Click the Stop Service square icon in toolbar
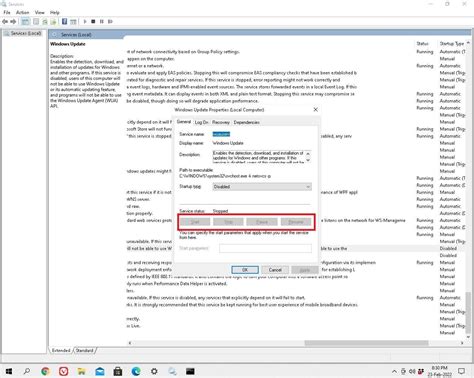Screen dimensions: 474x378 tap(93, 21)
